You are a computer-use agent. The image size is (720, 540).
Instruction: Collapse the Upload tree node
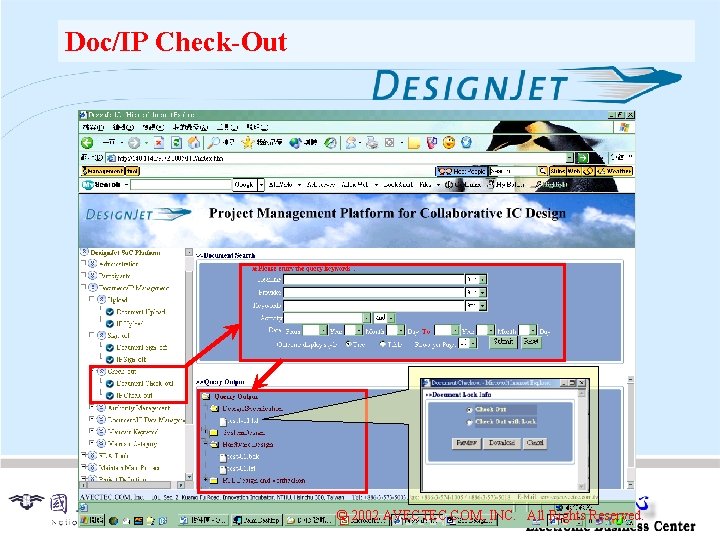click(x=92, y=299)
